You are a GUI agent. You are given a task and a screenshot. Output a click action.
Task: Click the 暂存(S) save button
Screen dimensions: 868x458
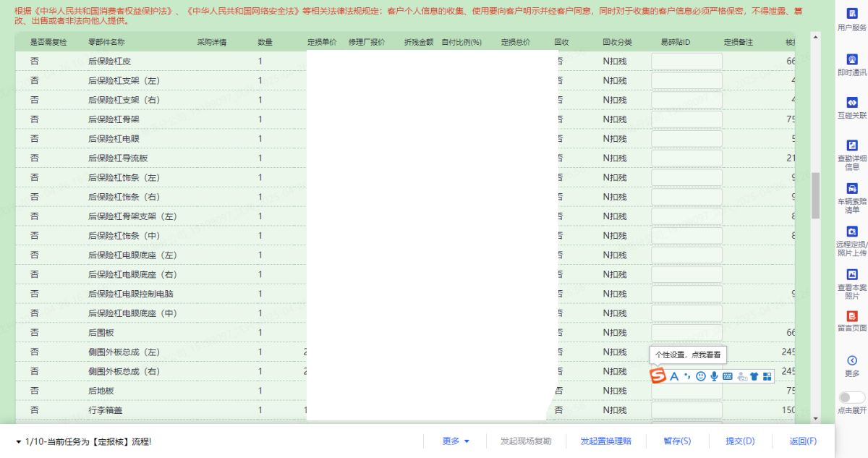(x=677, y=441)
